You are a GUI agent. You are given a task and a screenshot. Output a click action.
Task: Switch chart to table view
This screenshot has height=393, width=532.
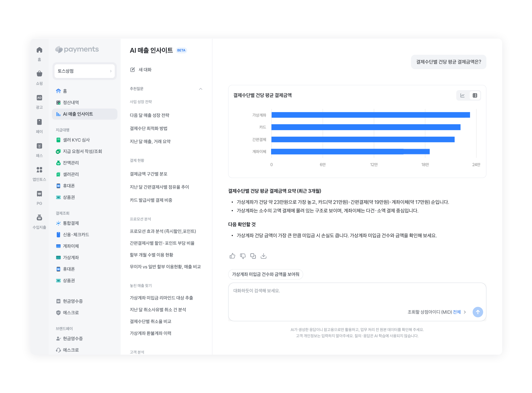[475, 95]
